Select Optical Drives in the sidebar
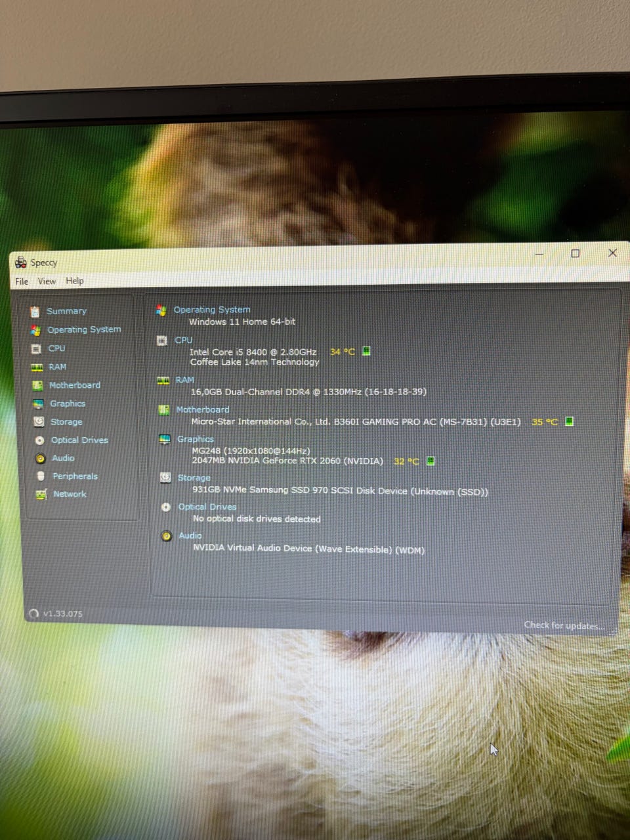630x840 pixels. [x=79, y=440]
